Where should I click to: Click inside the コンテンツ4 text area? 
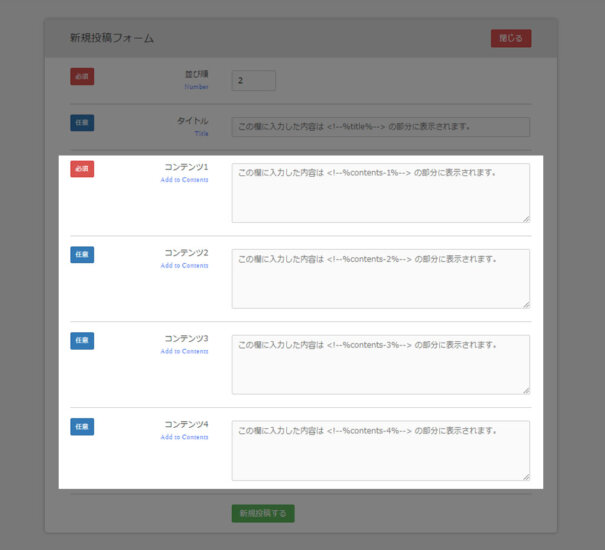tap(380, 450)
